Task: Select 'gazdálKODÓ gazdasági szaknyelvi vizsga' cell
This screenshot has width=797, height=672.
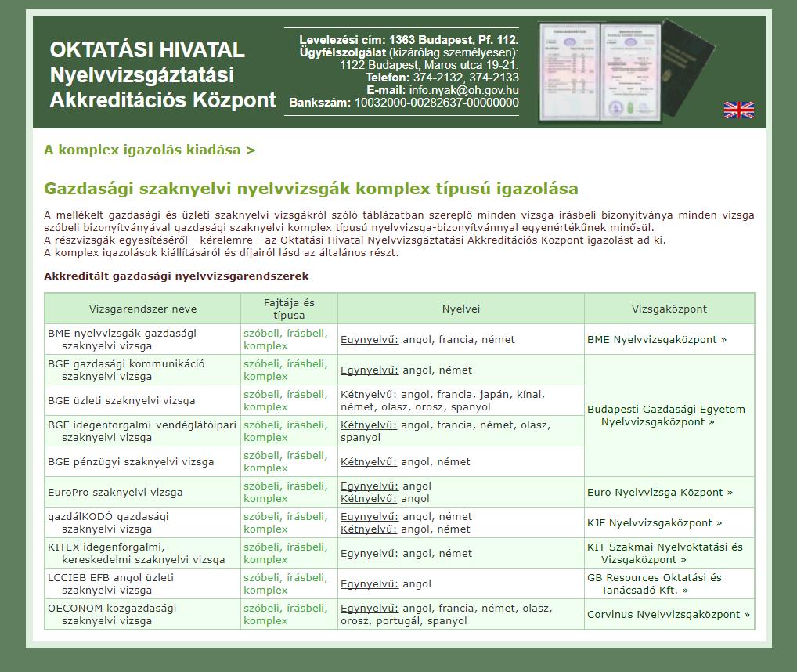Action: click(x=142, y=522)
